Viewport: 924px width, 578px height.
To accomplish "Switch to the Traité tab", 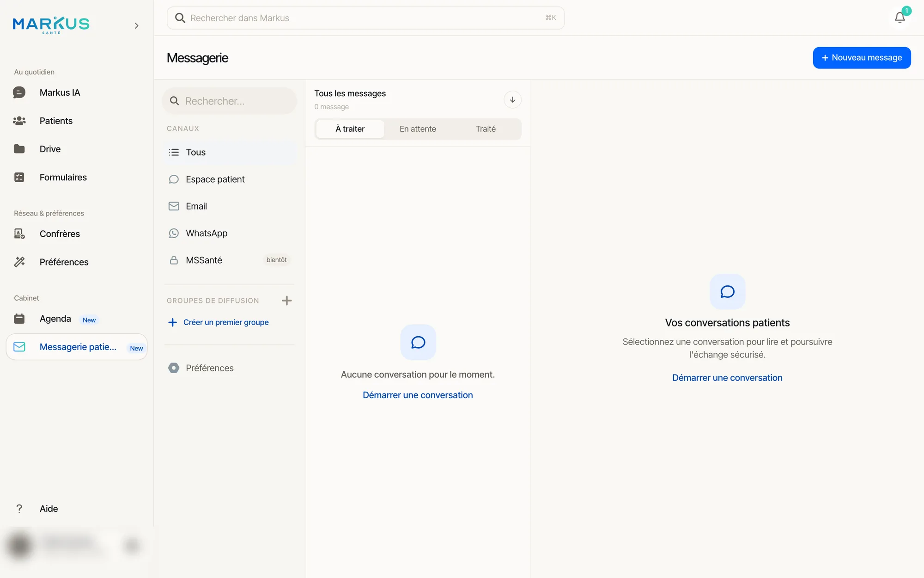I will (486, 129).
